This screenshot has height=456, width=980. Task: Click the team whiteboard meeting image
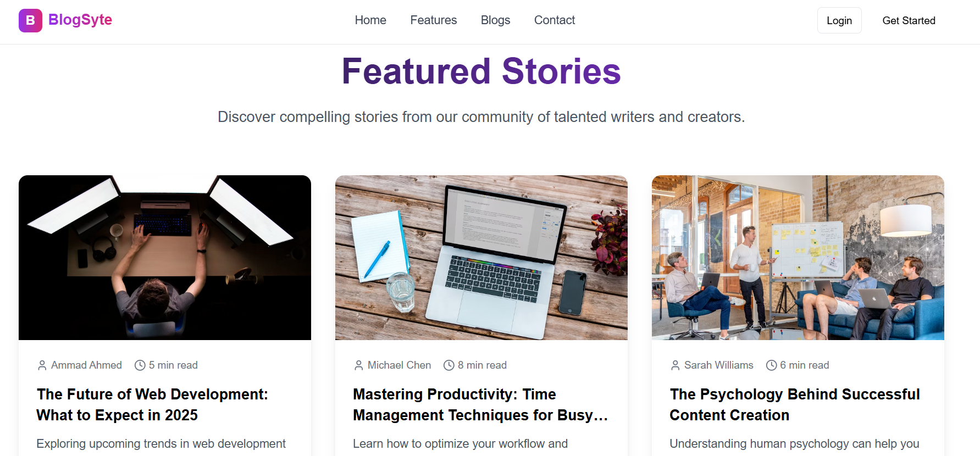[798, 258]
